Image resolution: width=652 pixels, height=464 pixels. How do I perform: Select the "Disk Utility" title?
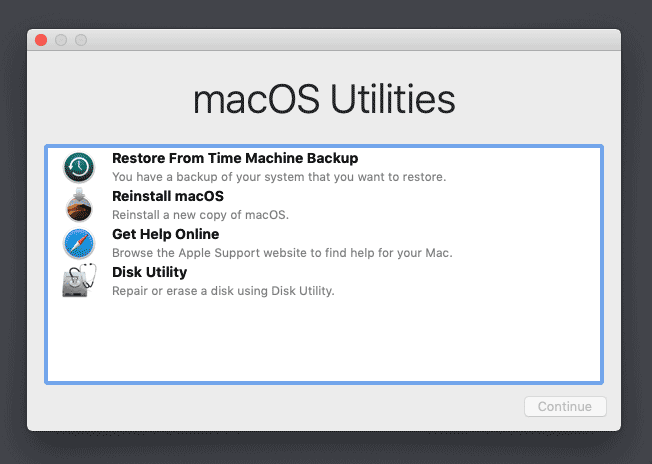150,272
